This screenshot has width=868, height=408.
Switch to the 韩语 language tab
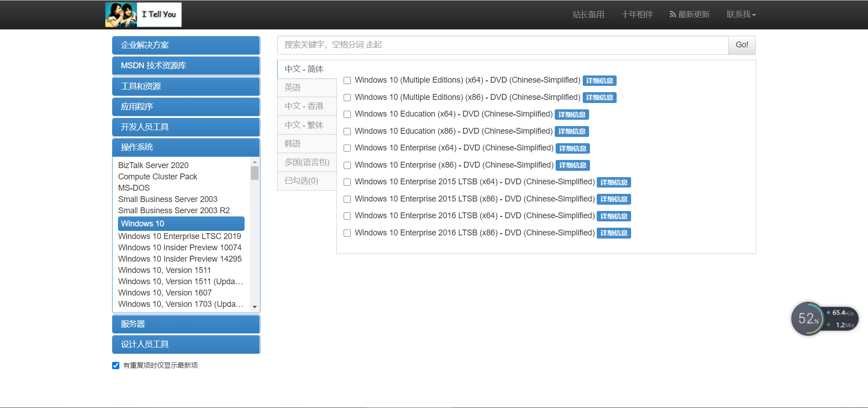coord(307,144)
